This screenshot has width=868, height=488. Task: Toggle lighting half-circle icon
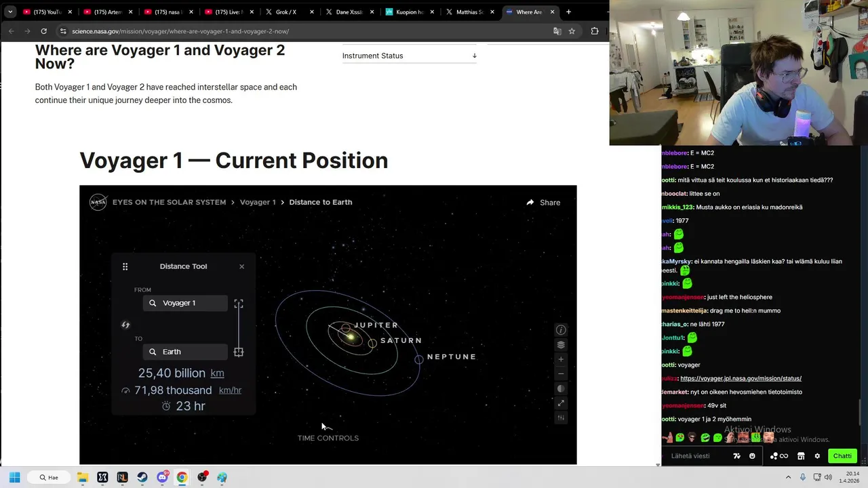tap(561, 388)
